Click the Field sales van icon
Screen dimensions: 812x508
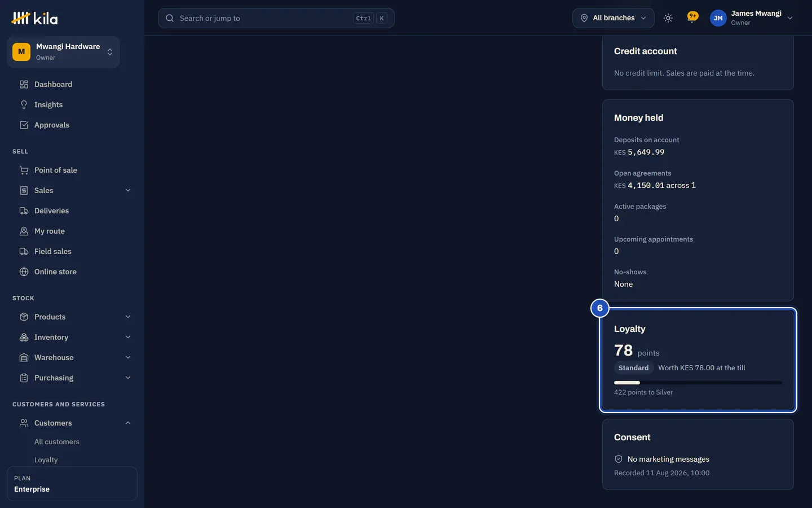click(24, 252)
